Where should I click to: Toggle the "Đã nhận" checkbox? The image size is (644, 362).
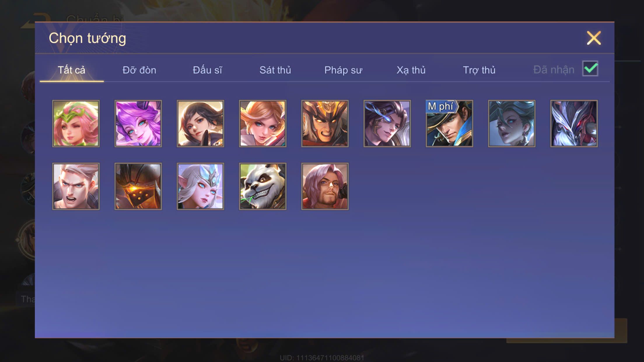pos(590,69)
